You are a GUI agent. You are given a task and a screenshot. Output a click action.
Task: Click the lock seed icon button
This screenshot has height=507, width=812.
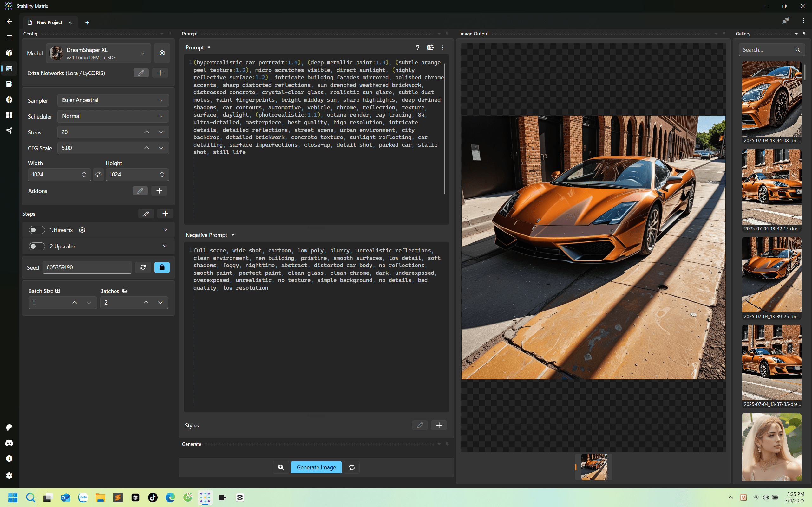point(162,267)
